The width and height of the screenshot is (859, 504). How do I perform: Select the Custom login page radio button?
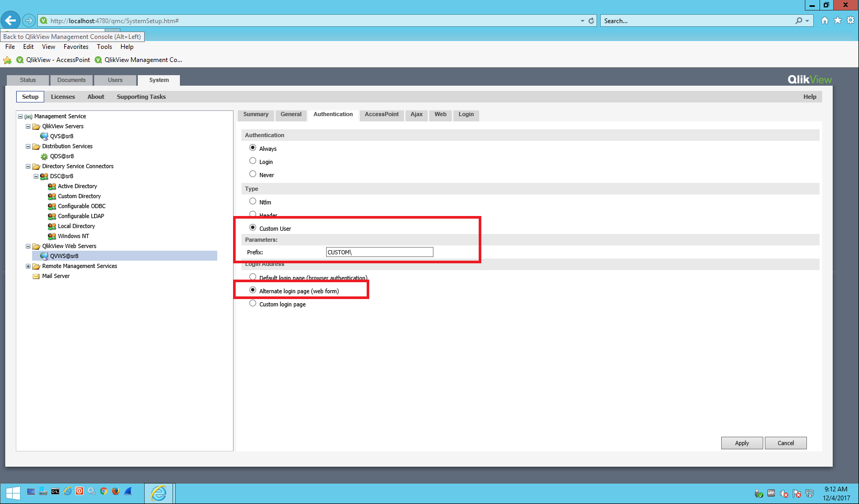(252, 303)
